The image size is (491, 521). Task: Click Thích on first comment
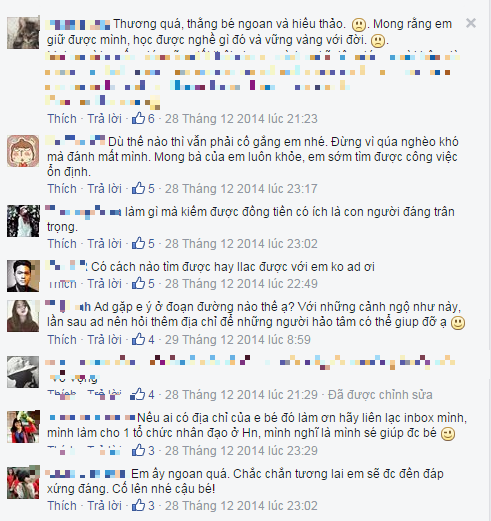62,119
